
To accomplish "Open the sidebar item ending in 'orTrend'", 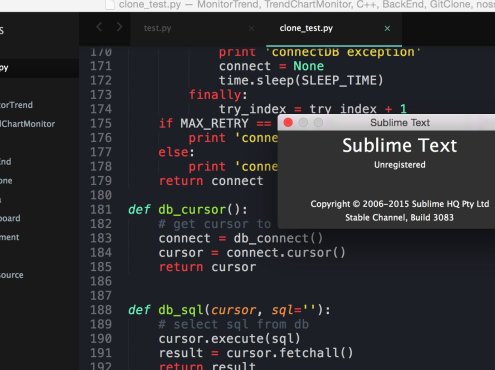I will [16, 105].
